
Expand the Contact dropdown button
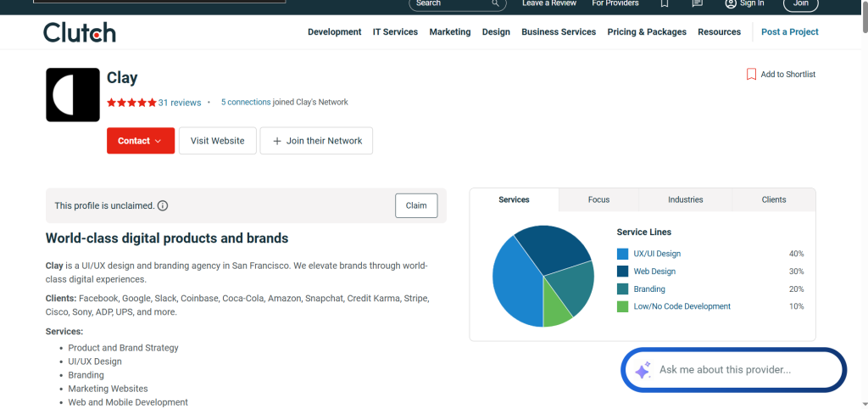[141, 141]
